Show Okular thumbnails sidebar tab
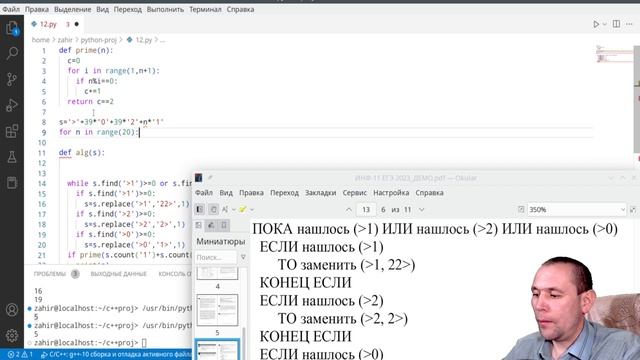640x360 pixels. pyautogui.click(x=198, y=225)
